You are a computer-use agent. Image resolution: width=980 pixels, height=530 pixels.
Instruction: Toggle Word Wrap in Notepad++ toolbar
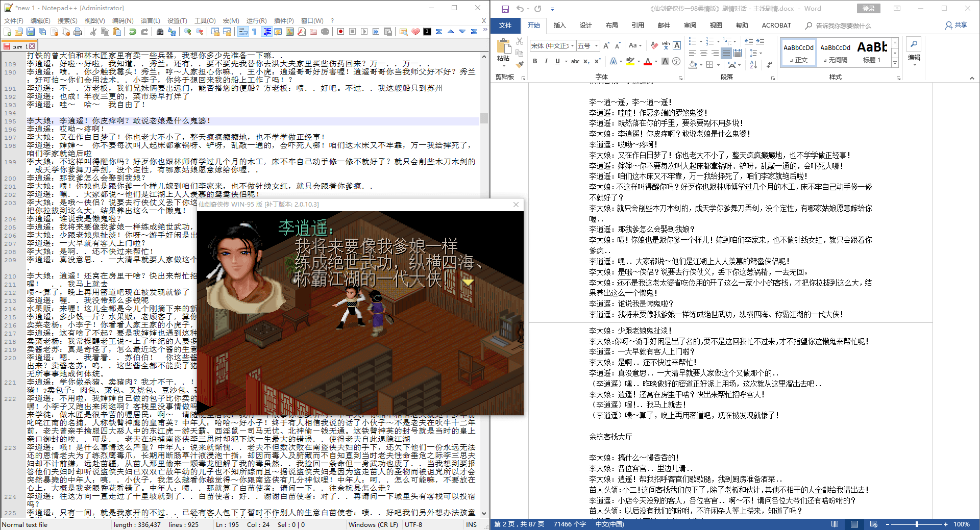point(242,32)
